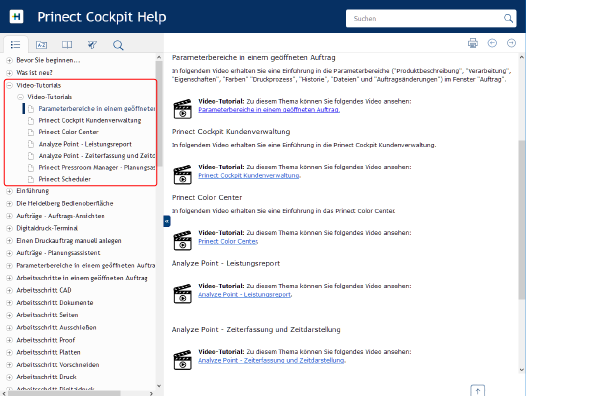Select 'Arbeitsschritte in einem geöffneten Auftrag' entry

point(82,278)
